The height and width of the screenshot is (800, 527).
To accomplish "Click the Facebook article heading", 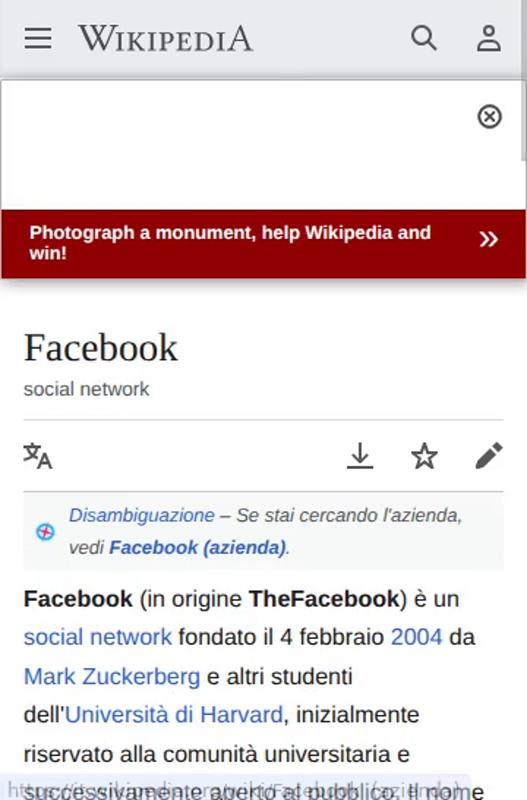I will tap(101, 347).
